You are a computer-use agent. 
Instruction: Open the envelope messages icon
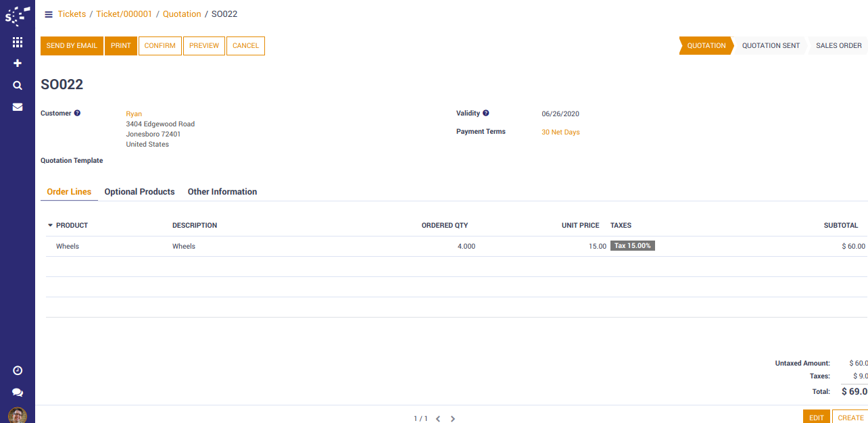pyautogui.click(x=18, y=107)
